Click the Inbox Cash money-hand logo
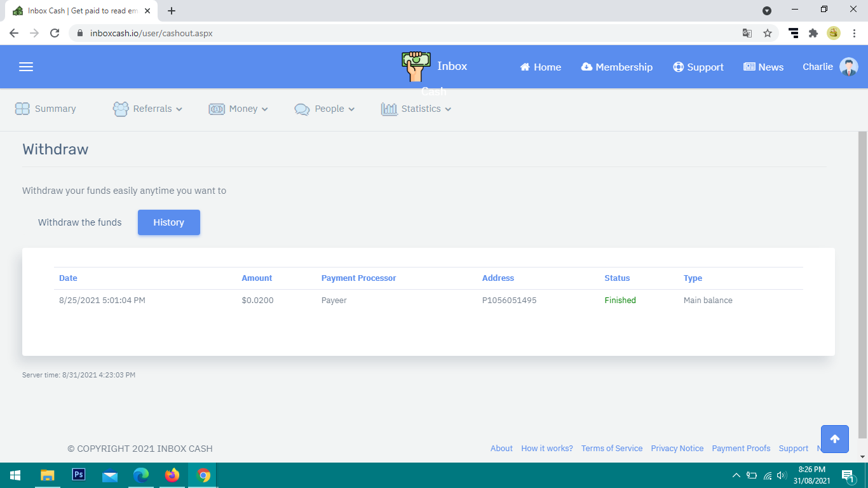Viewport: 868px width, 488px height. pyautogui.click(x=416, y=67)
